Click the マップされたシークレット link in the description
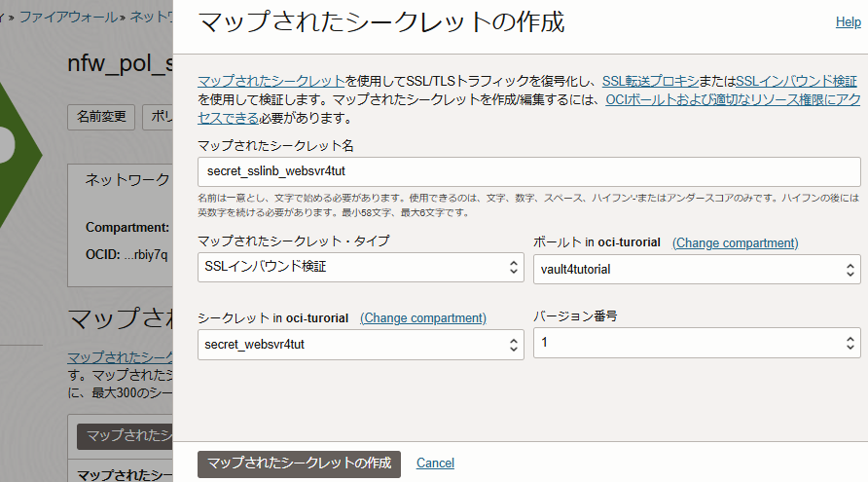Viewport: 868px width, 482px height. (271, 82)
